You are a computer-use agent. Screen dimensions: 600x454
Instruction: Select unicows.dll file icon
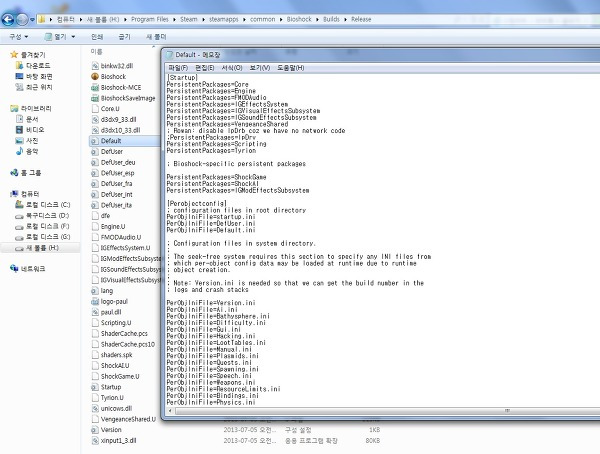[95, 408]
